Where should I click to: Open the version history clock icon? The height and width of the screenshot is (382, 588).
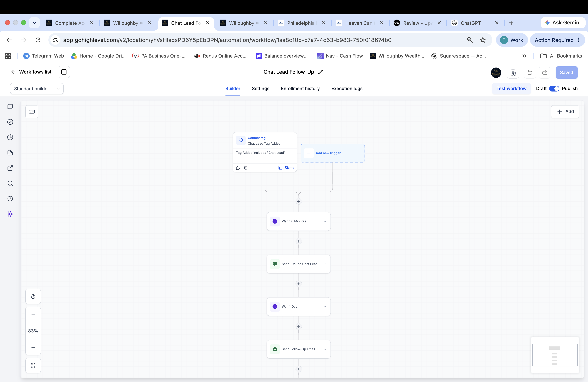[x=10, y=199]
